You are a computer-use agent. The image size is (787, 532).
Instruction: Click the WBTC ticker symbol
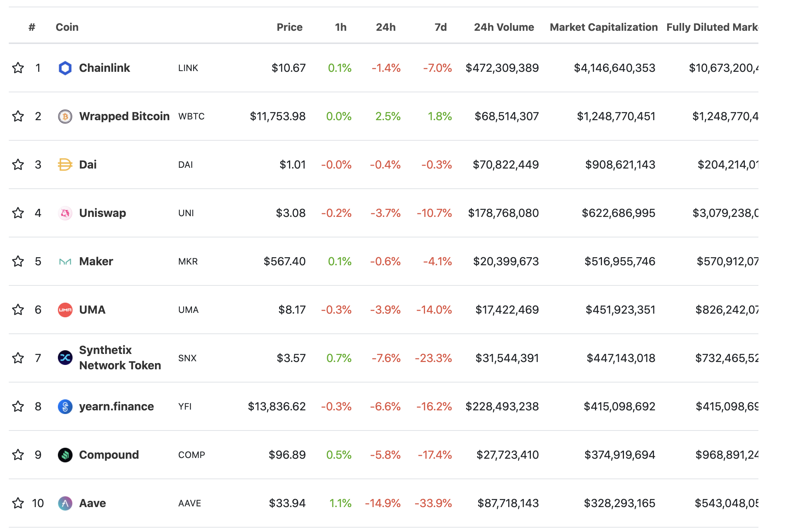tap(191, 117)
